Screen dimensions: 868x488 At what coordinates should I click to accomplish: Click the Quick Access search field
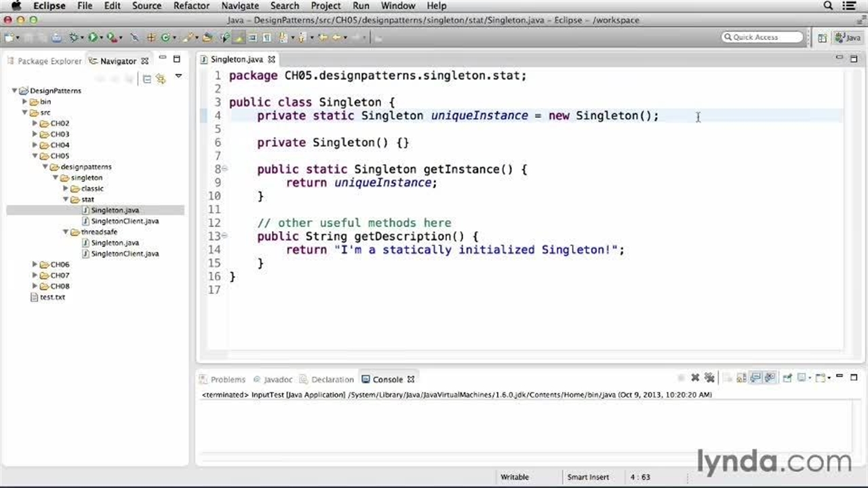(762, 37)
